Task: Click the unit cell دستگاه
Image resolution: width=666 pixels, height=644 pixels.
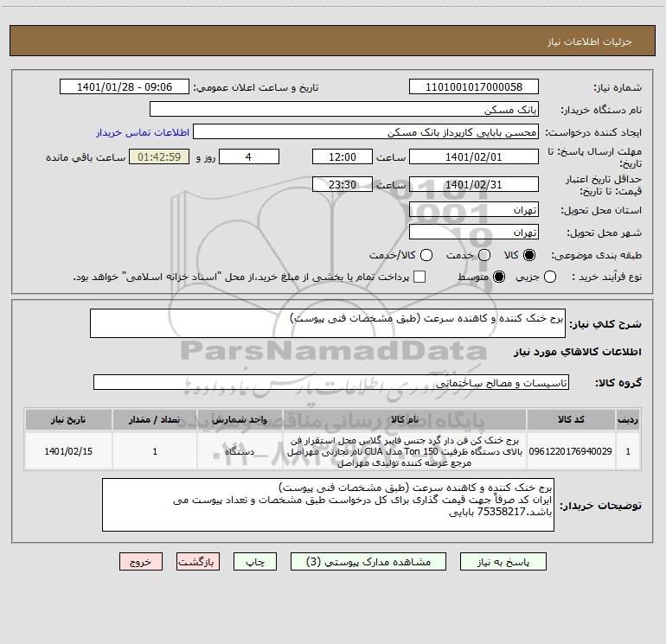Action: click(240, 451)
